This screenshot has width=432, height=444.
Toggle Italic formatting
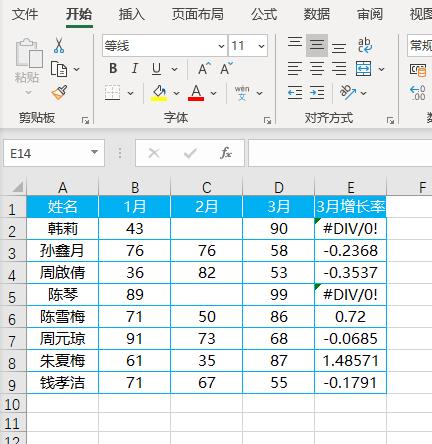135,69
